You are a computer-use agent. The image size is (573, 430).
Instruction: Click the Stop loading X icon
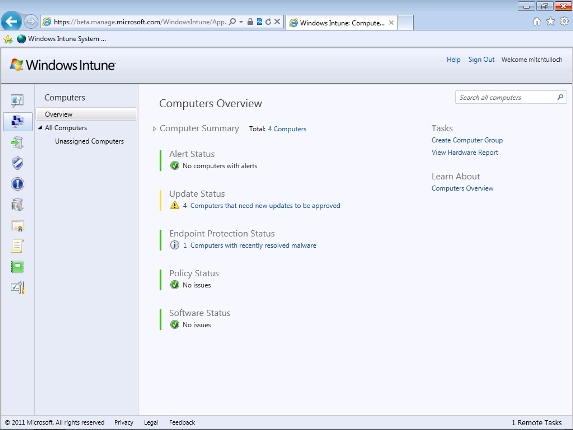277,22
